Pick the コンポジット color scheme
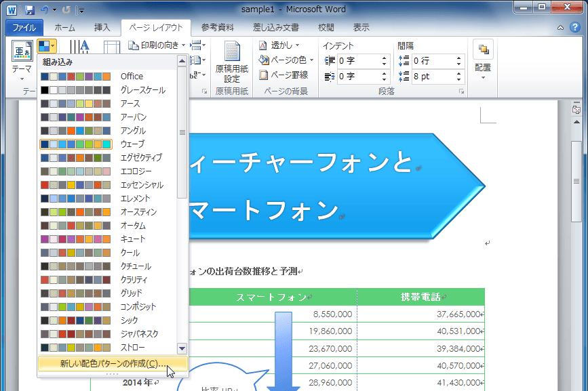Image resolution: width=588 pixels, height=391 pixels. (x=108, y=307)
